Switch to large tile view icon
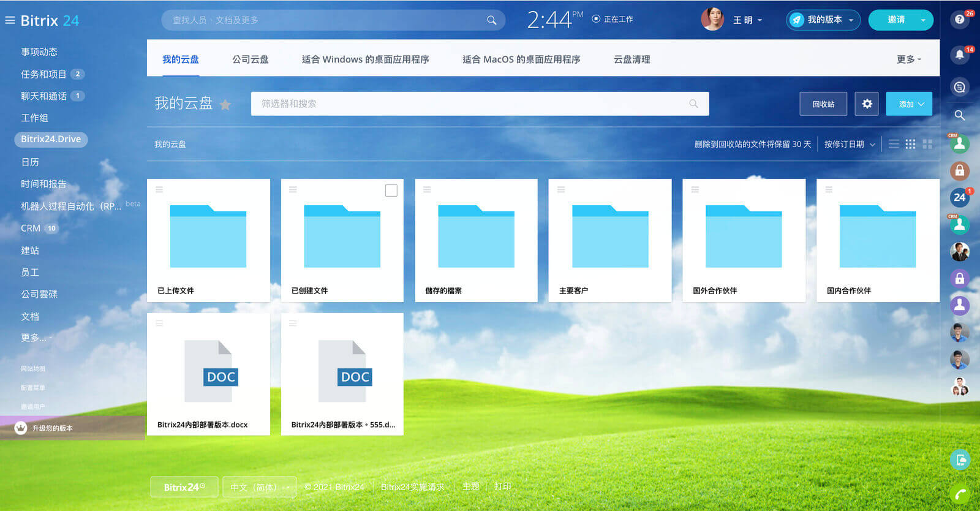980x511 pixels. (x=927, y=144)
